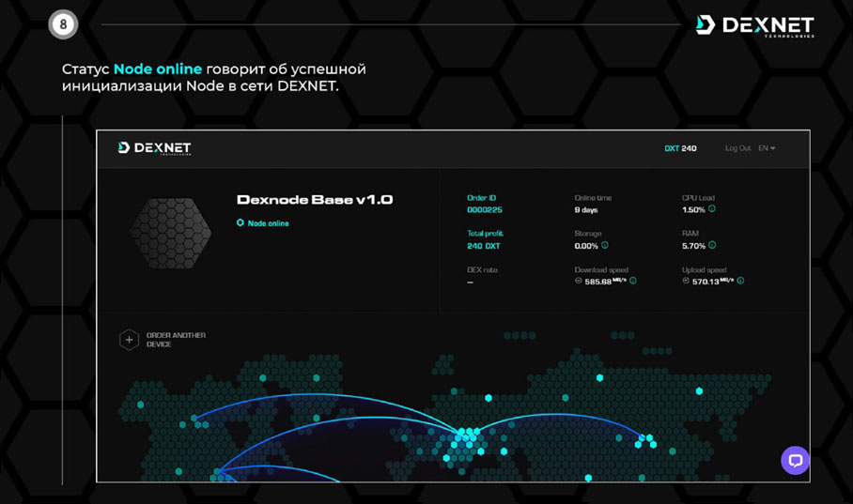The image size is (853, 504).
Task: Click the CPU Load 1.50% value
Action: (x=693, y=210)
